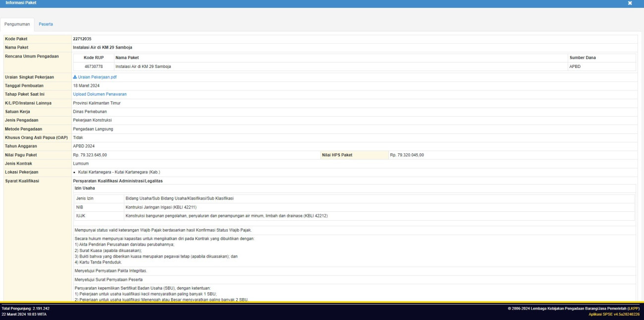Screen dimensions: 644x320
Task: Click the Sumber Dana column header
Action: [583, 58]
